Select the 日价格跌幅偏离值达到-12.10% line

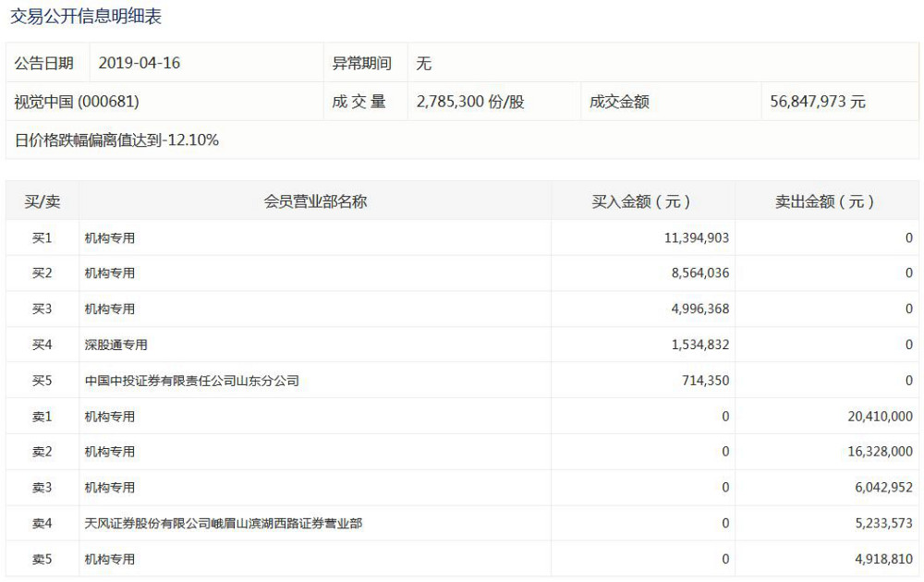pos(116,140)
